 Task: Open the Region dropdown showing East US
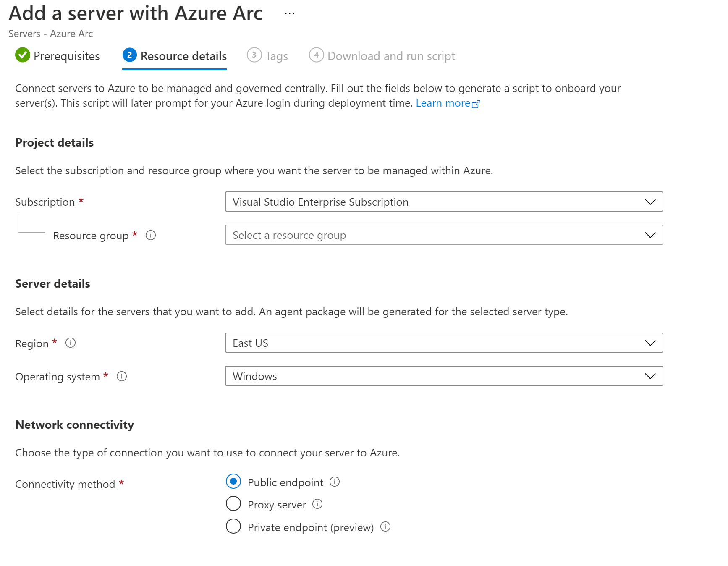click(444, 343)
